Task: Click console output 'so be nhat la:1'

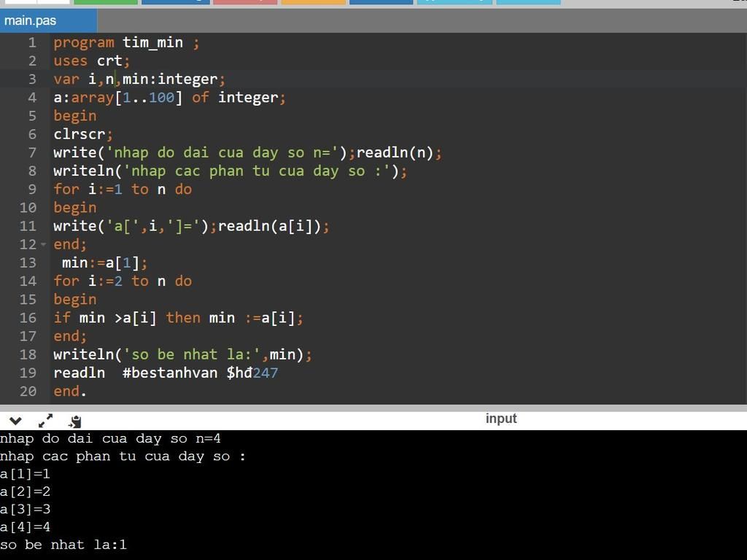Action: click(x=63, y=545)
